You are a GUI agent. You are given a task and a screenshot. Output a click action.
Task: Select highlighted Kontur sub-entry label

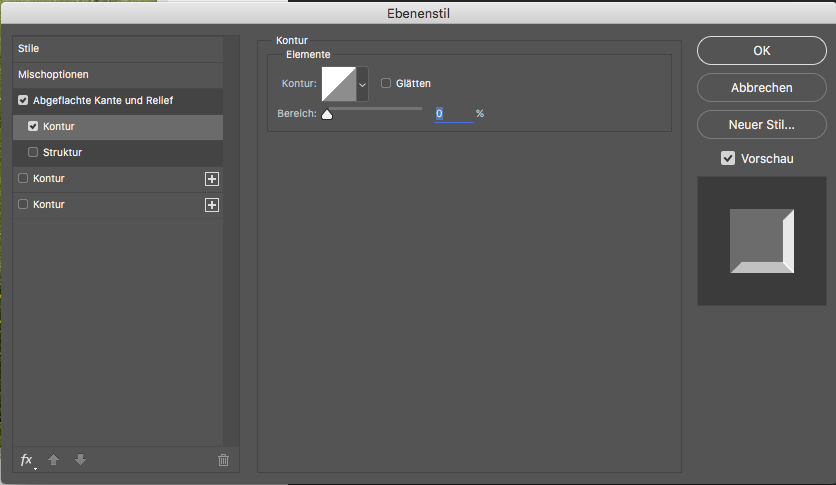point(59,126)
